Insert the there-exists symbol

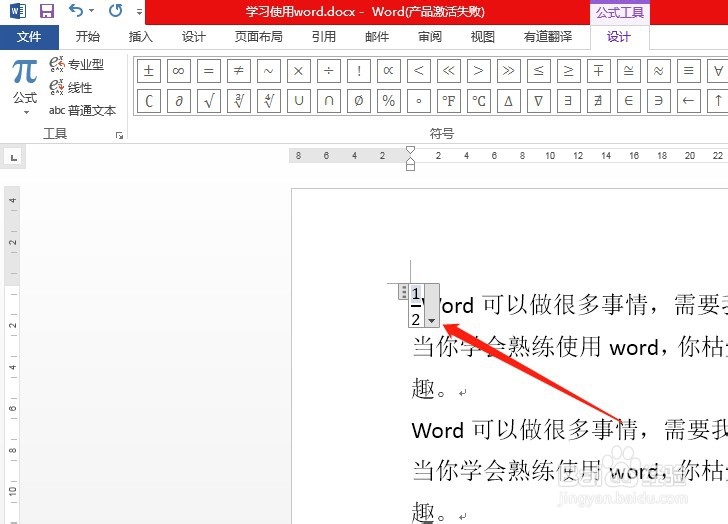coord(568,101)
